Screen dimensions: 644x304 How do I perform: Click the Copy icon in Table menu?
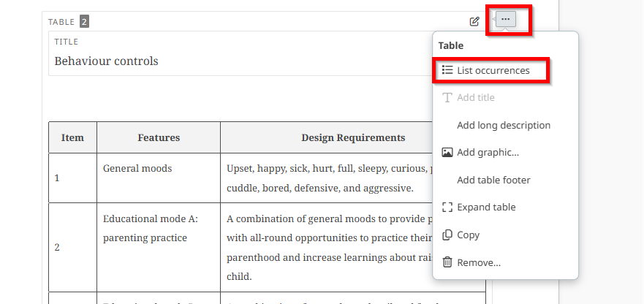(x=447, y=235)
